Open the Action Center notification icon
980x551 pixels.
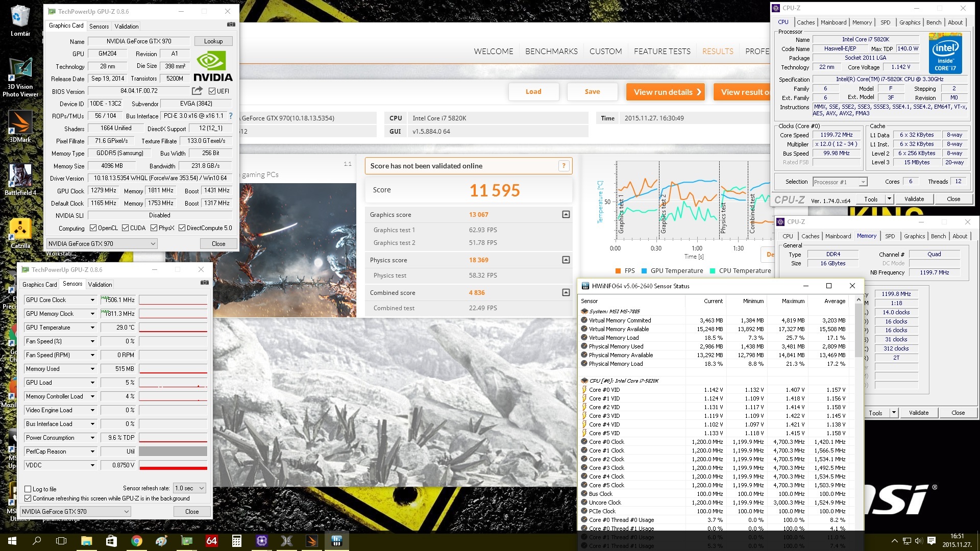(932, 541)
